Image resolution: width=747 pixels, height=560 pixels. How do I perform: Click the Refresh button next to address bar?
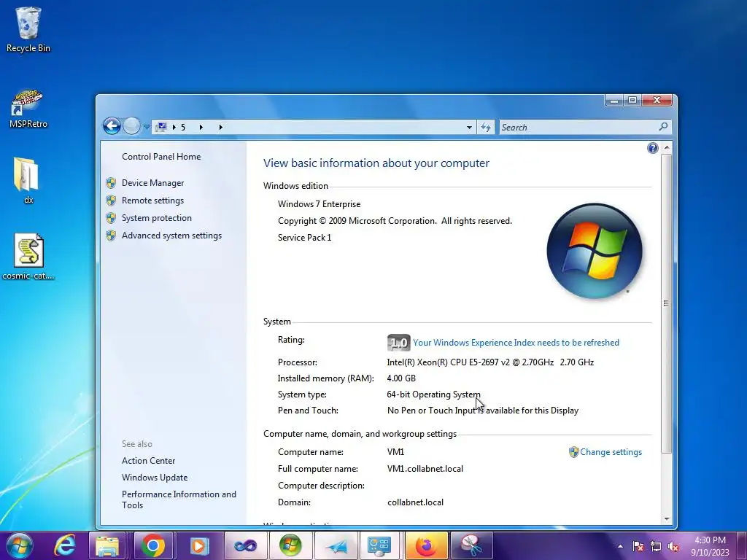point(485,127)
